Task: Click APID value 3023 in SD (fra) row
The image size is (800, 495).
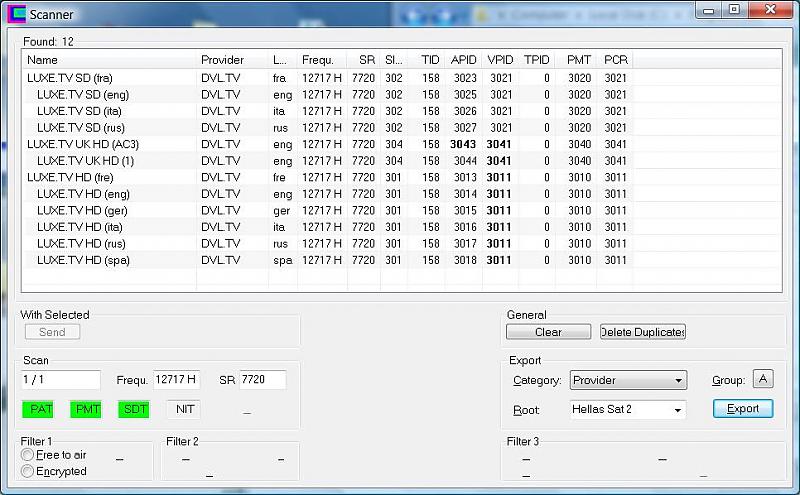Action: (465, 78)
